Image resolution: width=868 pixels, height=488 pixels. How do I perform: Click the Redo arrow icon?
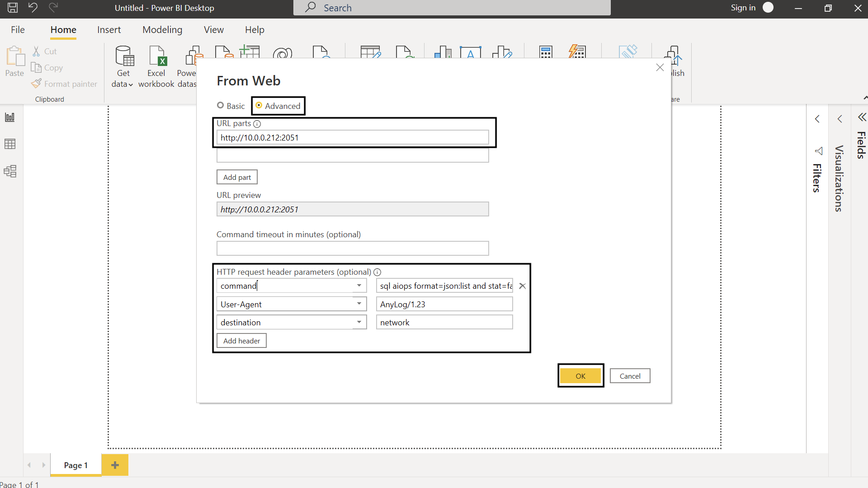click(x=53, y=7)
